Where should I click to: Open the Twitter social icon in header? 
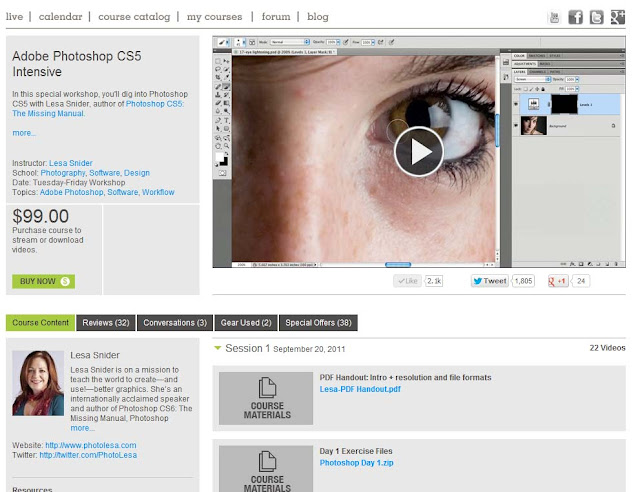coord(596,17)
